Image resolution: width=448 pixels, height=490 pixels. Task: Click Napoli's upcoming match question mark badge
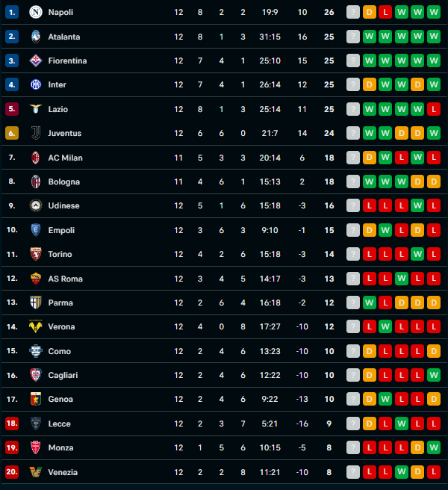(x=353, y=12)
